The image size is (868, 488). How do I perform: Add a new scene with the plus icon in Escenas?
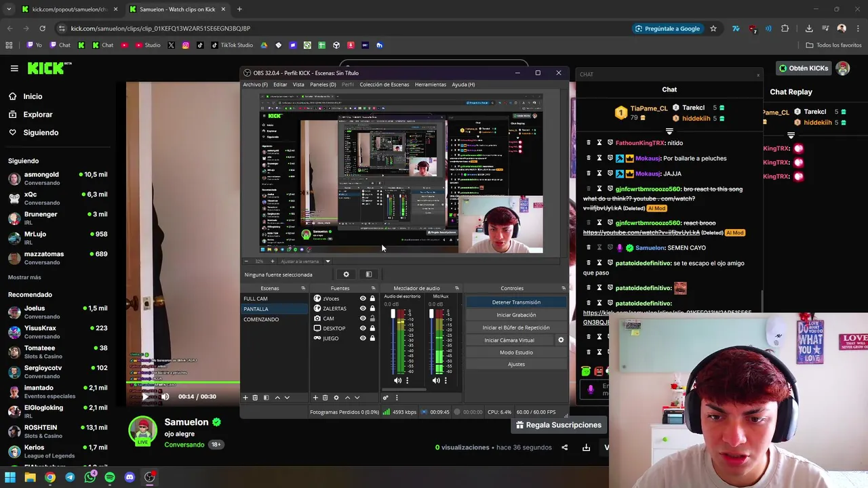pyautogui.click(x=245, y=398)
